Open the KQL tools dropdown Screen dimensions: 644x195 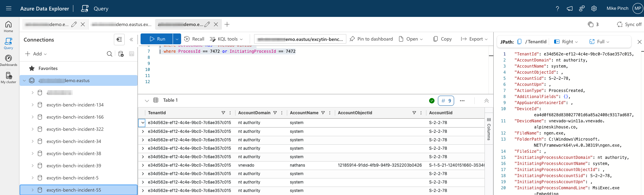point(226,39)
